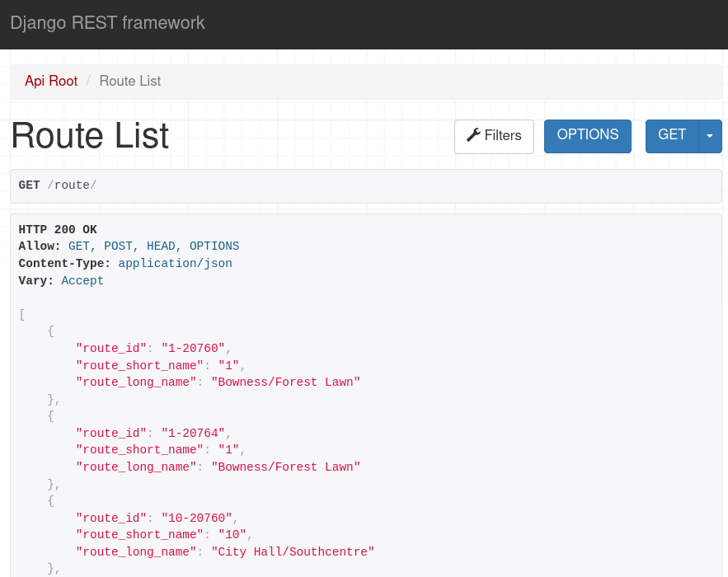Click the wrench icon in Filters button
Screen dimensions: 728x577
[473, 135]
